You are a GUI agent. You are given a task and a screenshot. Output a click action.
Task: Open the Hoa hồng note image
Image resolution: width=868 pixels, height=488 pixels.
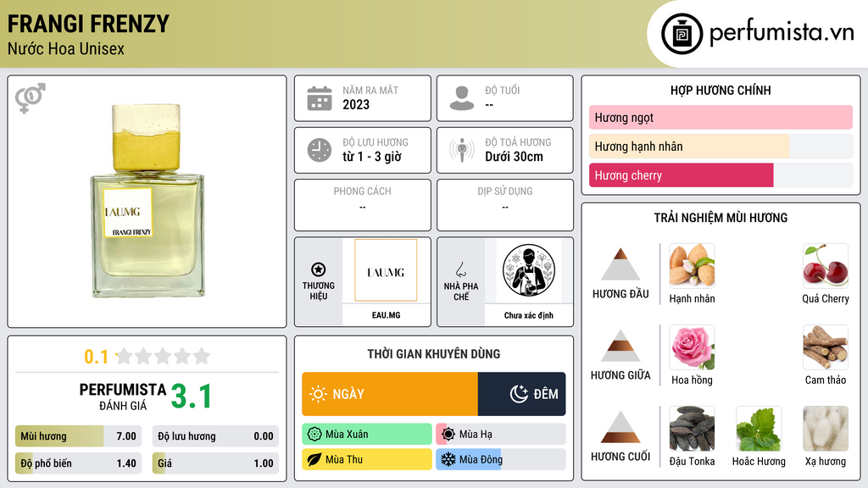tap(692, 347)
